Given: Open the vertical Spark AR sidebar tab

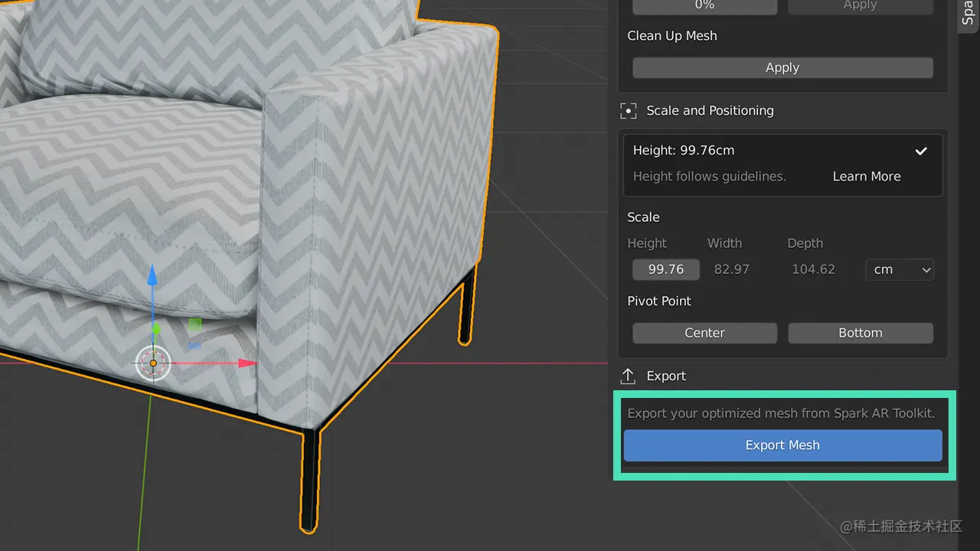Looking at the screenshot, I should click(966, 17).
